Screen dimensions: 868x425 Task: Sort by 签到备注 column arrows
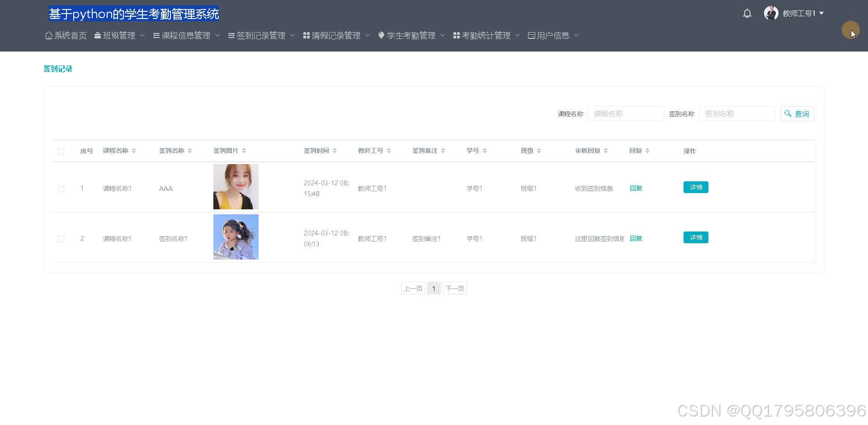(443, 151)
